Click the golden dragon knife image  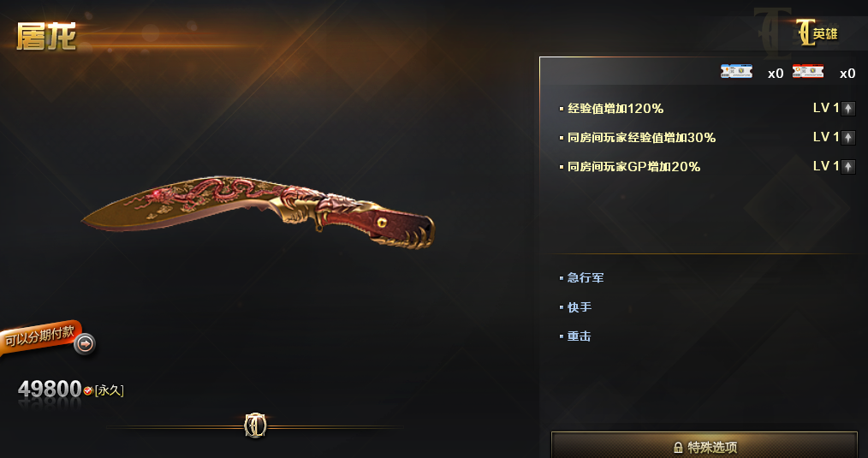tap(258, 212)
